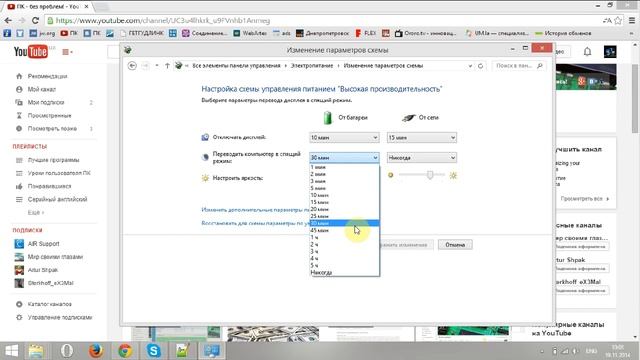The width and height of the screenshot is (640, 360).
Task: Open YouTube account avatar
Action: click(610, 52)
